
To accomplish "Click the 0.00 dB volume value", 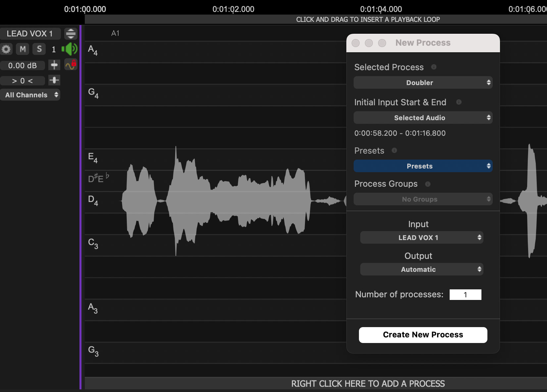I will point(23,66).
